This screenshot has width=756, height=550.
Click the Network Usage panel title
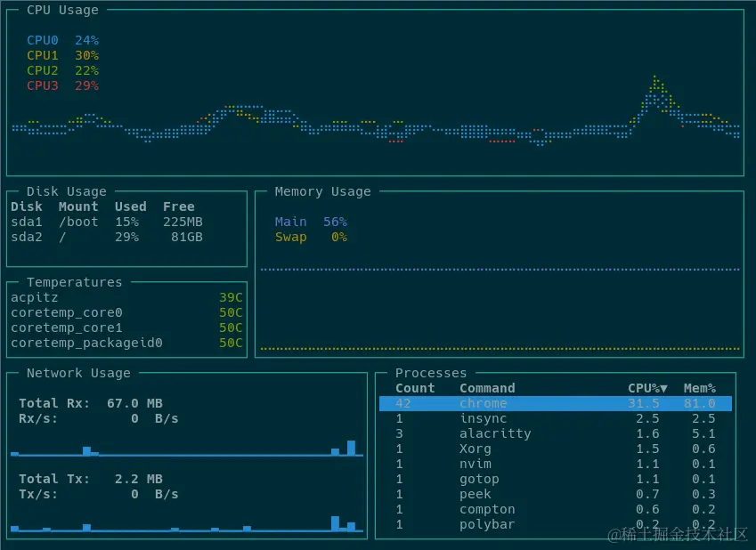(x=78, y=373)
